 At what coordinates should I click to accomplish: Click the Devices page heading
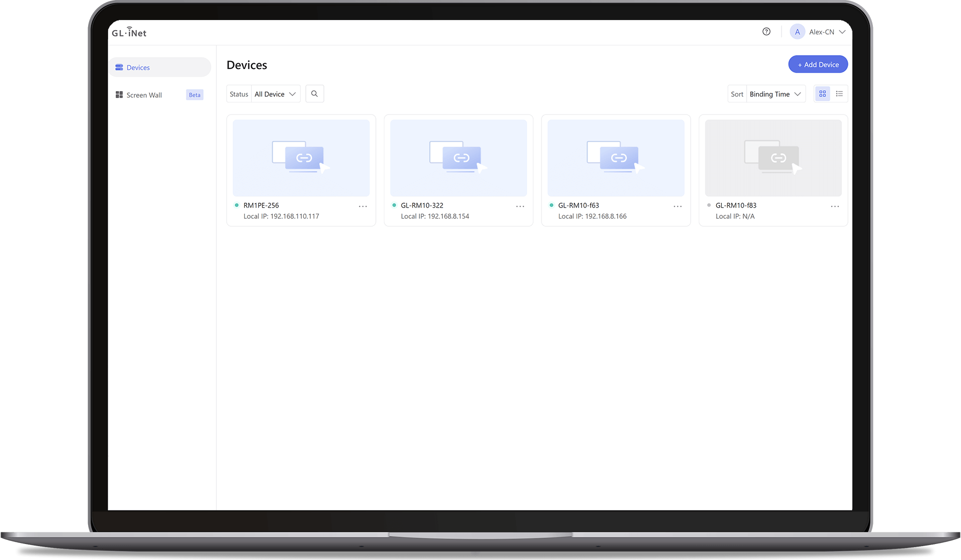point(247,65)
